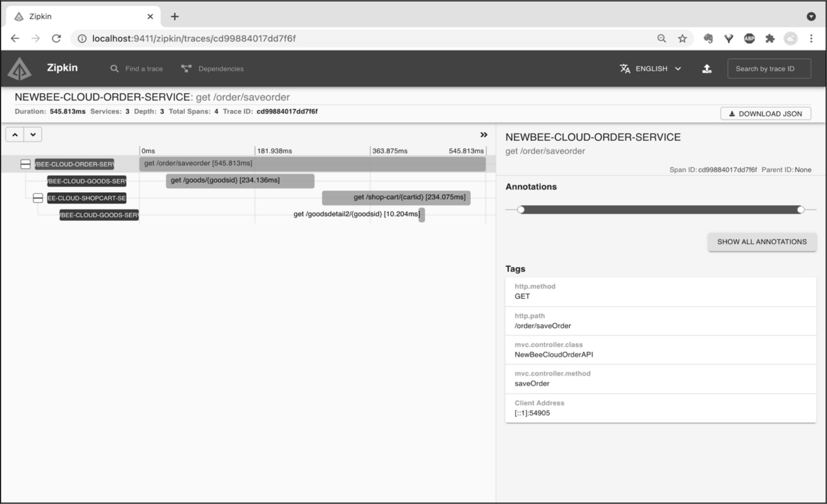
Task: Go back with browser back arrow
Action: click(x=15, y=39)
